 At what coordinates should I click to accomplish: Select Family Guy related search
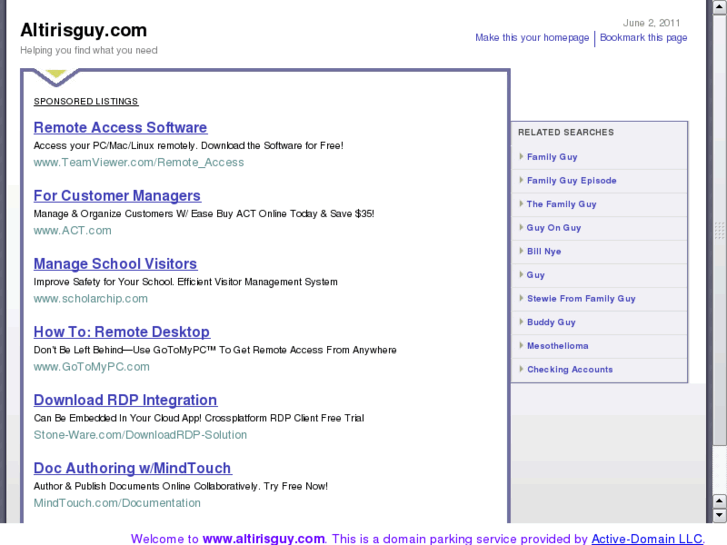click(552, 157)
